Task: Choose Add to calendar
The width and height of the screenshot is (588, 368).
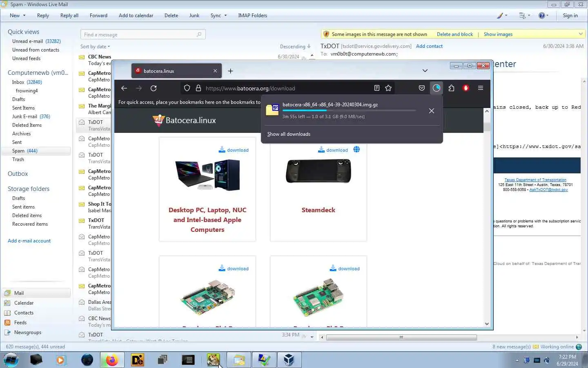Action: pos(136,16)
